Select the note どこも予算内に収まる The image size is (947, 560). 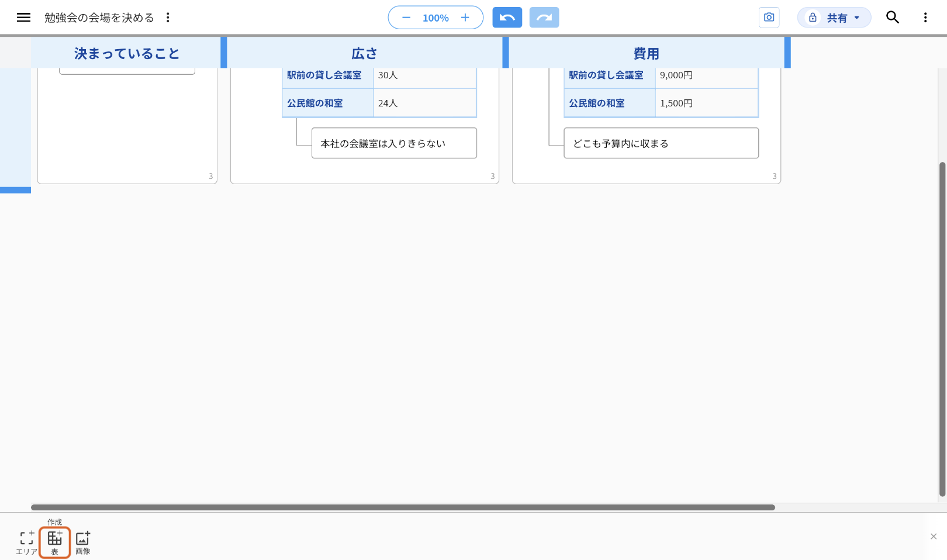[x=661, y=143]
